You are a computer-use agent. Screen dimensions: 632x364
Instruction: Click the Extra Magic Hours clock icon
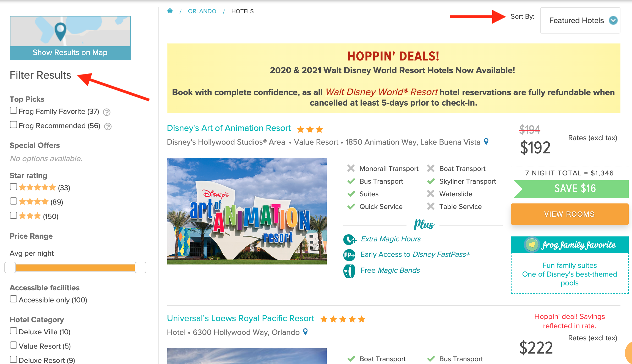(x=350, y=239)
